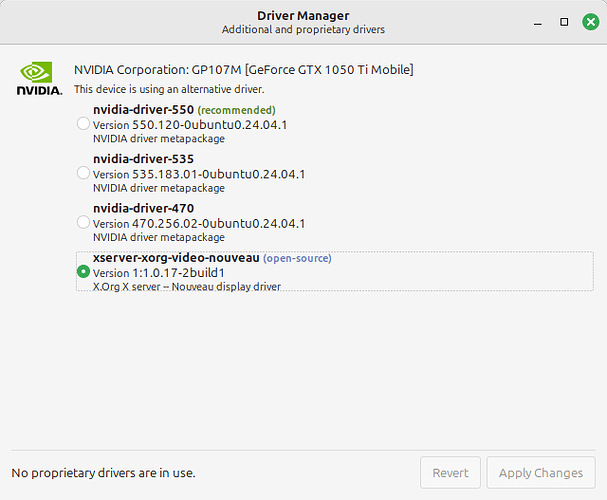The height and width of the screenshot is (500, 607).
Task: Click the nvidia-driver-535 package name
Action: click(143, 159)
